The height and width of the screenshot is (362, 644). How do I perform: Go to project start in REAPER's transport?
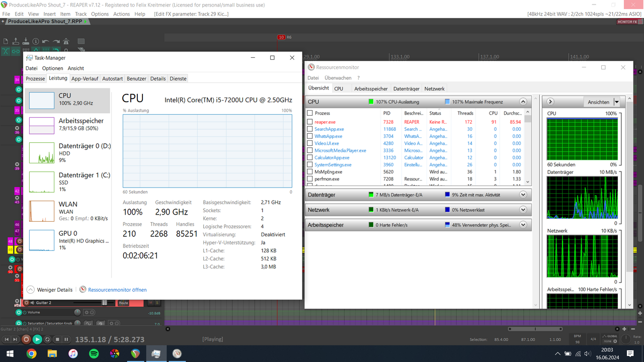7,339
